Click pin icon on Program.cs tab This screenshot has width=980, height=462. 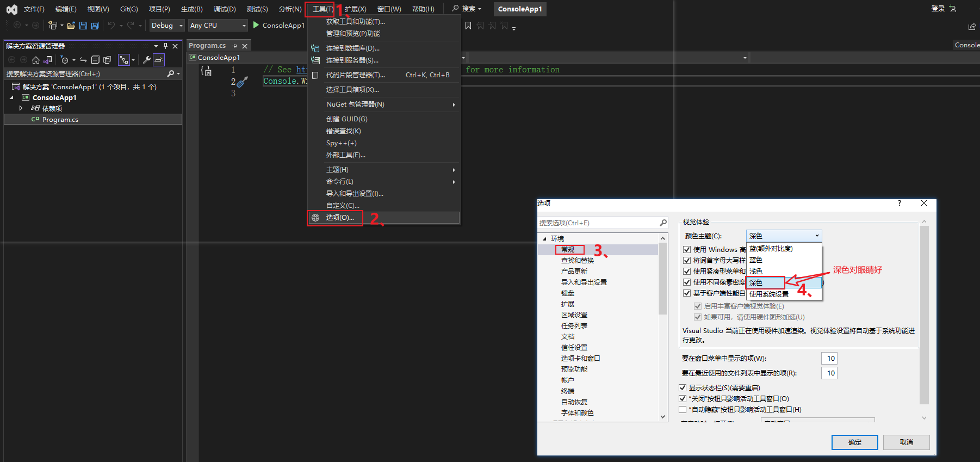[x=234, y=46]
